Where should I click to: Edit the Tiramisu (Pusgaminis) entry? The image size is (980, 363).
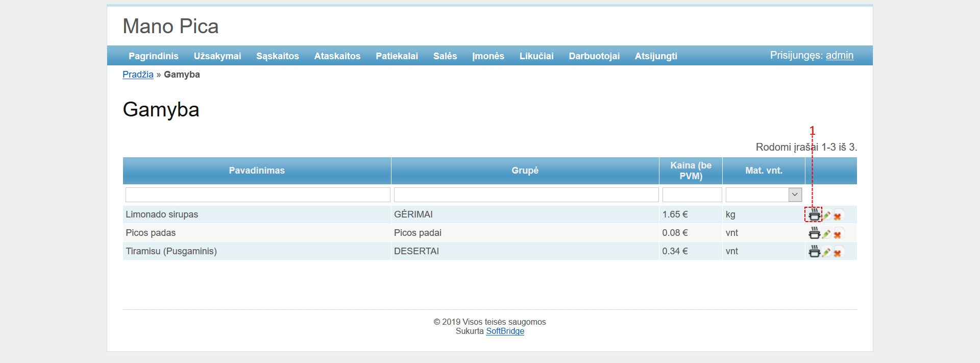click(x=826, y=252)
